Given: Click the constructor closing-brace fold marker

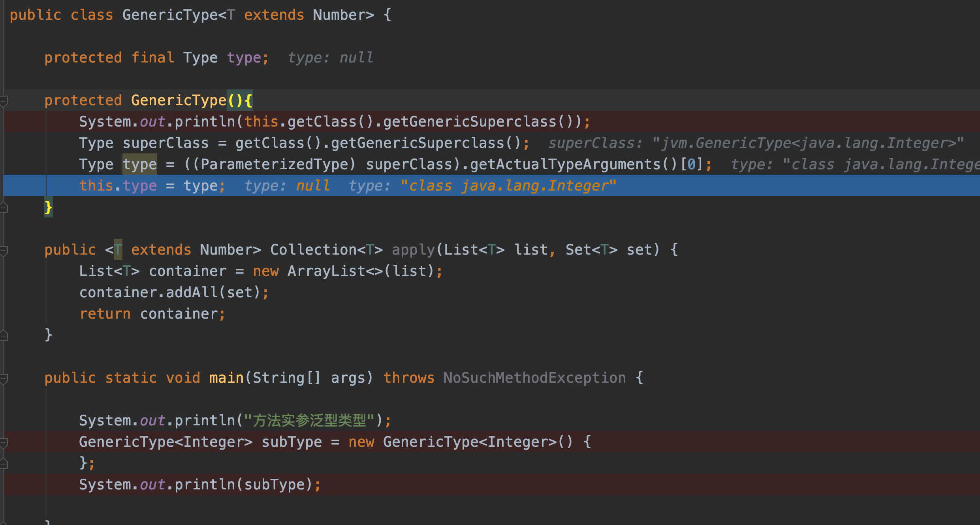Looking at the screenshot, I should 4,208.
